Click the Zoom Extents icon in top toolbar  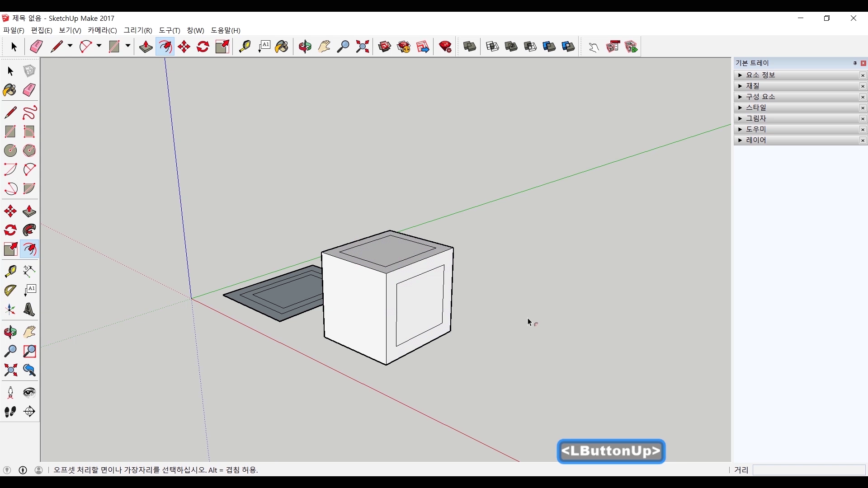[x=363, y=47]
